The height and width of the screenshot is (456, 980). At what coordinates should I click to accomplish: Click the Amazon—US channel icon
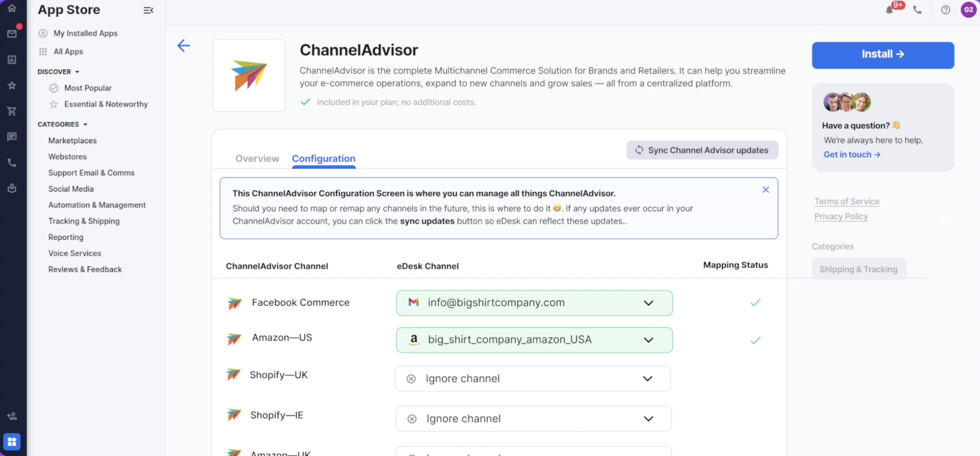point(234,339)
